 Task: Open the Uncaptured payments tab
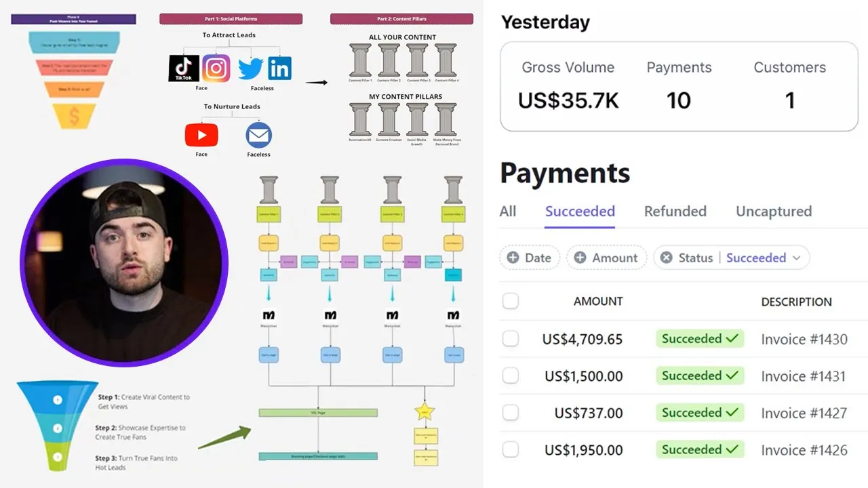tap(774, 211)
